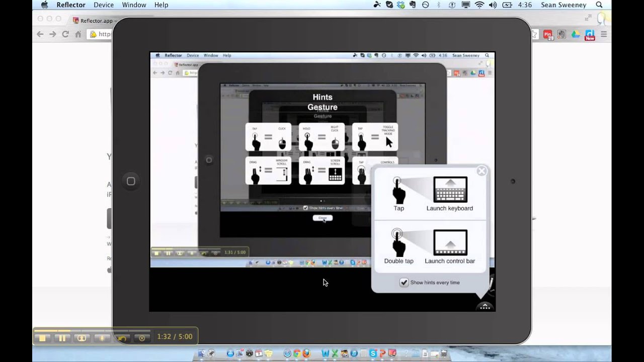Image resolution: width=644 pixels, height=362 pixels.
Task: Open Google Chrome from the Dock
Action: pos(296,354)
